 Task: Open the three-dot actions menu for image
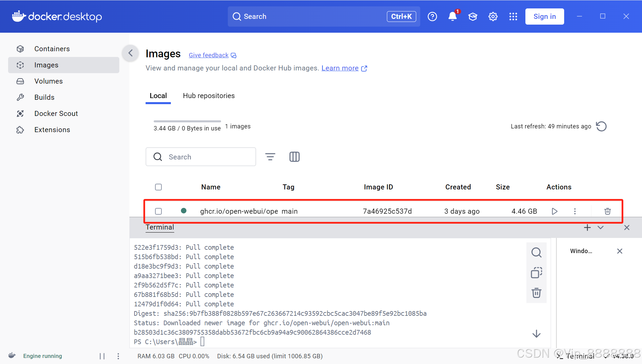[x=575, y=211]
